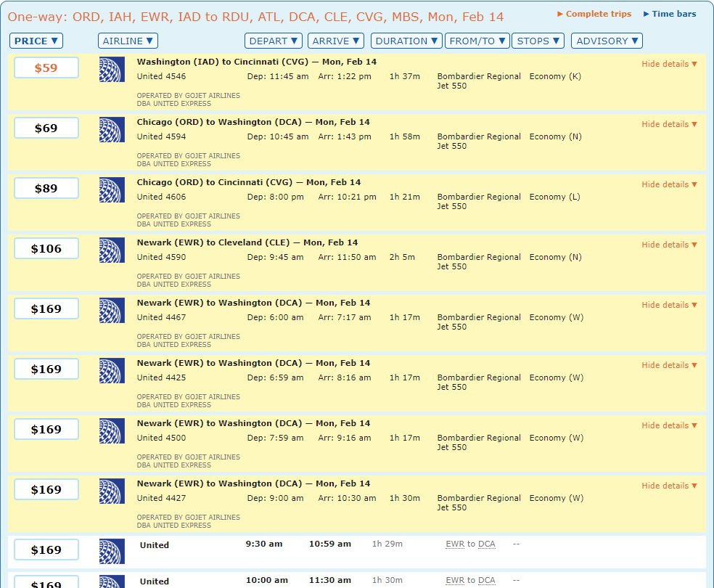Hide details for United 4467 flight
Viewport: 714px width, 588px height.
pos(669,305)
